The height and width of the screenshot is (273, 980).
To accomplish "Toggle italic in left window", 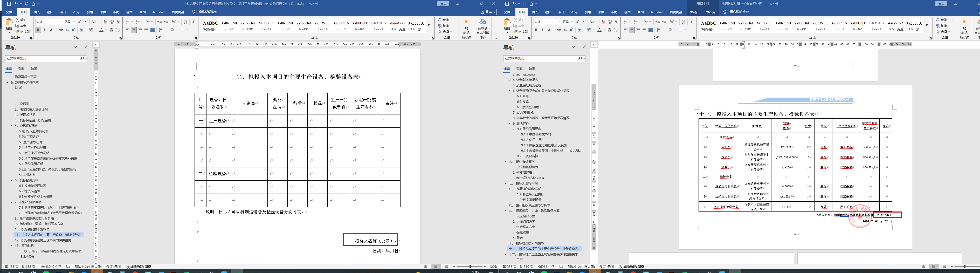I will click(44, 30).
